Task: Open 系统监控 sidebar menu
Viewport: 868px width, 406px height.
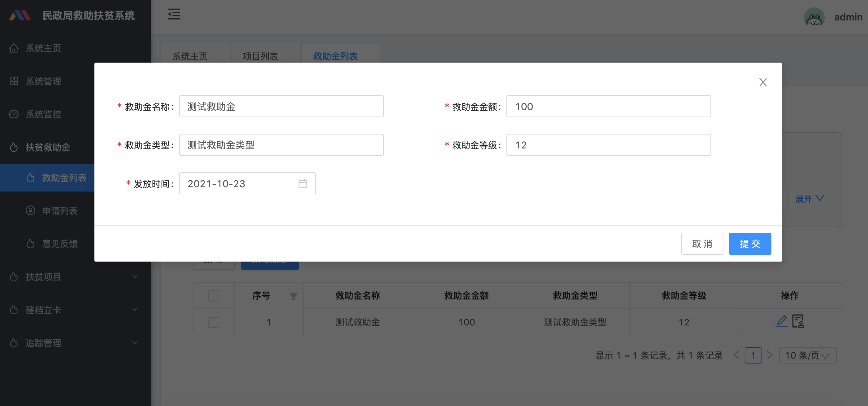Action: pos(75,114)
